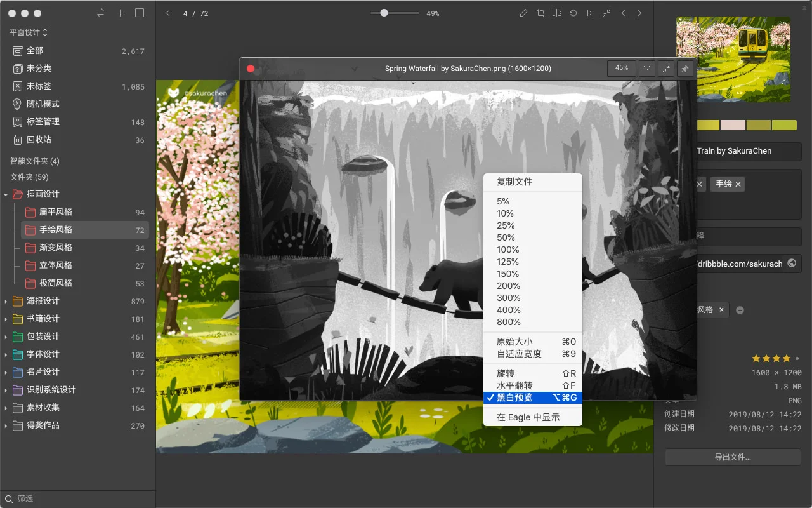Open the 平面设计 library switcher dropdown

click(x=29, y=32)
